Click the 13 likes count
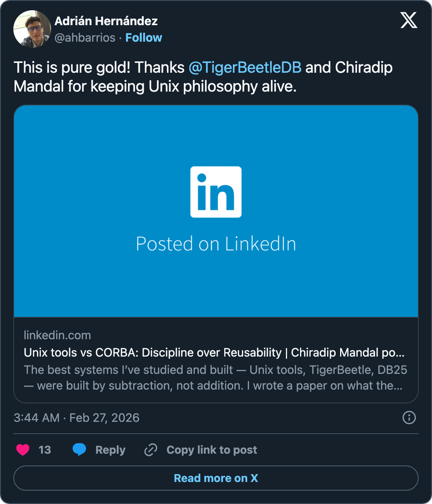This screenshot has height=504, width=432. pyautogui.click(x=45, y=450)
